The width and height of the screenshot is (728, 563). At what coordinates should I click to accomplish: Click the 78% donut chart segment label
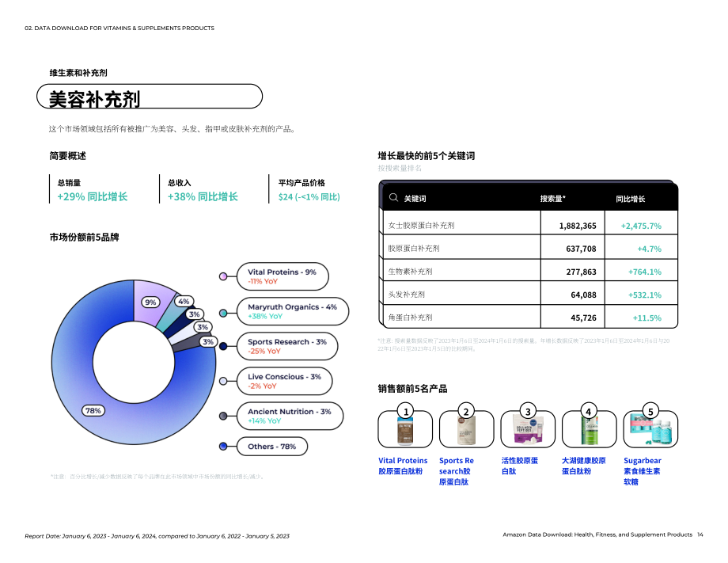pos(93,411)
